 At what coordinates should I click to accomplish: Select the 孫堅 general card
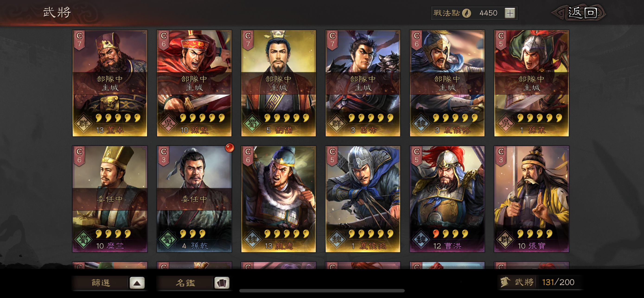(194, 83)
